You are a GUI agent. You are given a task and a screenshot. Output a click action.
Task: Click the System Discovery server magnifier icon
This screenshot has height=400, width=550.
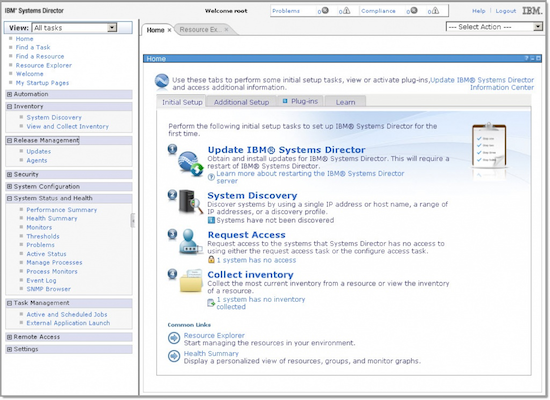point(191,202)
